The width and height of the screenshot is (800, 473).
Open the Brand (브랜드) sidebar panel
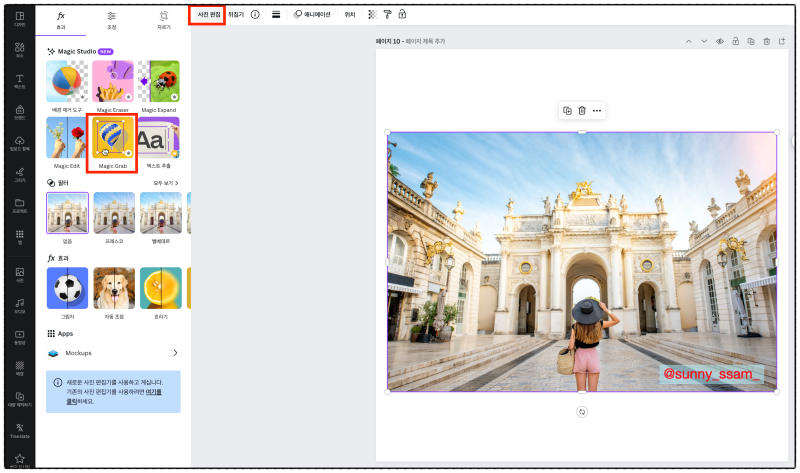(19, 112)
